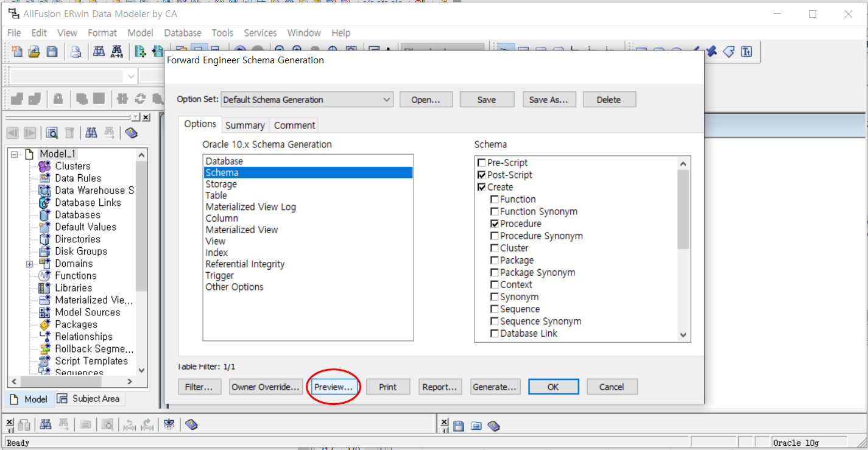Click the Find binoculars icon in main toolbar
868x450 pixels.
pos(99,52)
